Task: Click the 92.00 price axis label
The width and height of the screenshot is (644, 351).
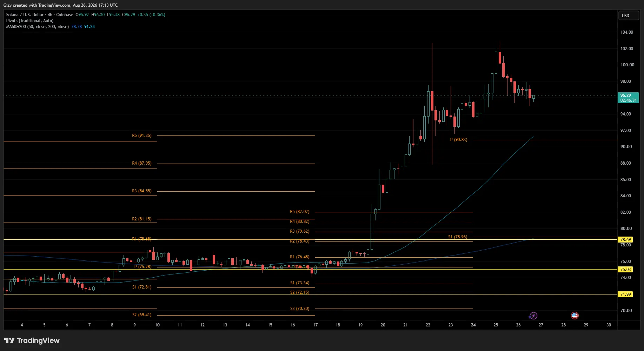Action: 626,131
